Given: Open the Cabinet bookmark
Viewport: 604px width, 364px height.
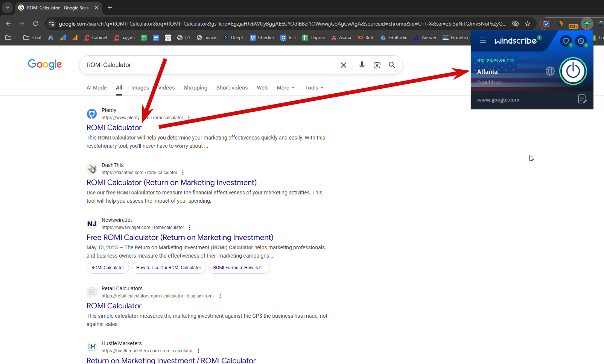Looking at the screenshot, I should [x=96, y=38].
